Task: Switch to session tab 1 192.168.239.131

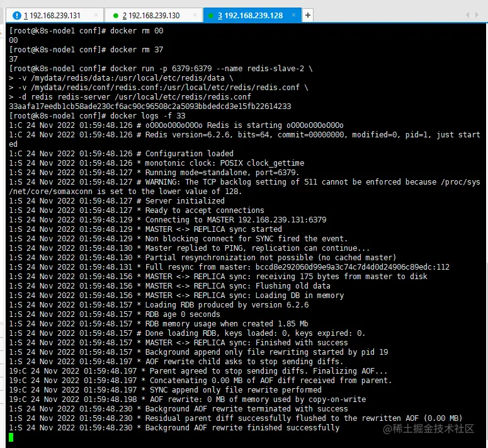Action: [x=55, y=15]
